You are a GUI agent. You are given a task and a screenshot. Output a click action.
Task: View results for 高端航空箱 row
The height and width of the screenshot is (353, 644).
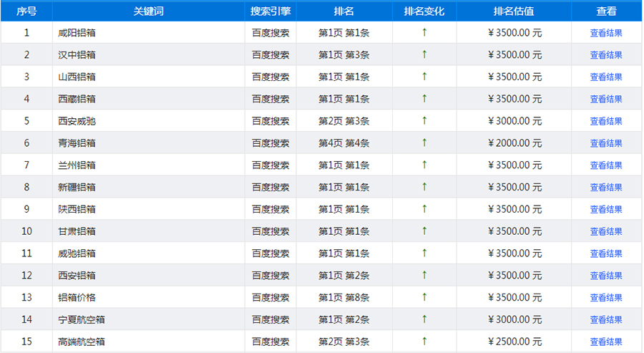pos(606,342)
